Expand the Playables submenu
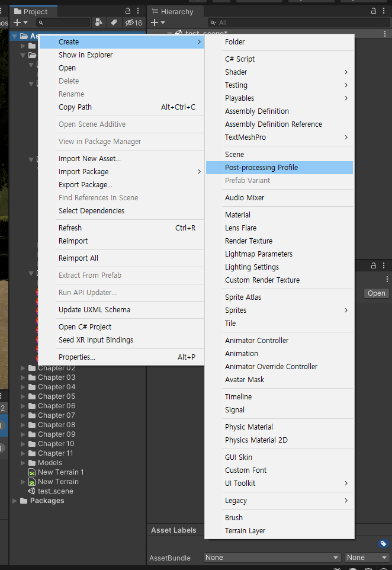Image resolution: width=392 pixels, height=570 pixels. click(279, 98)
